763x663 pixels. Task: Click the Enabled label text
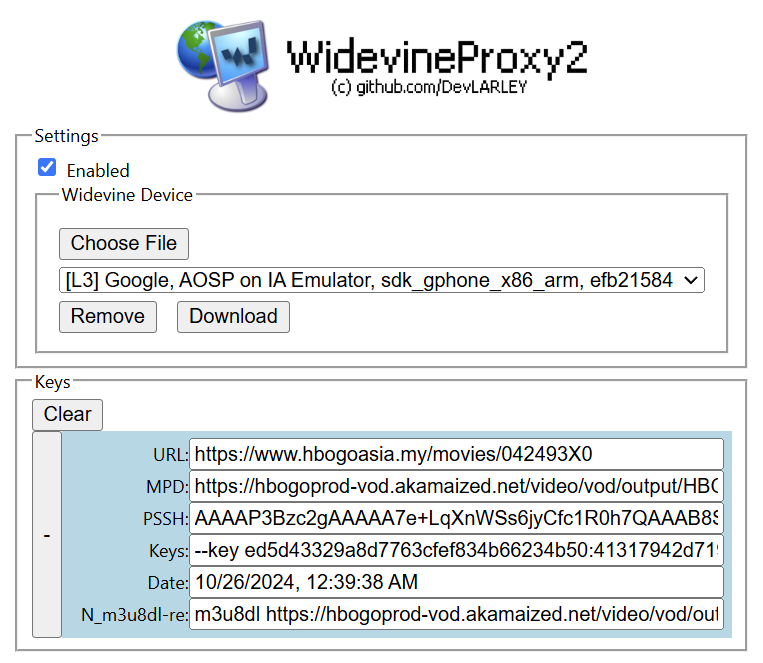point(98,171)
